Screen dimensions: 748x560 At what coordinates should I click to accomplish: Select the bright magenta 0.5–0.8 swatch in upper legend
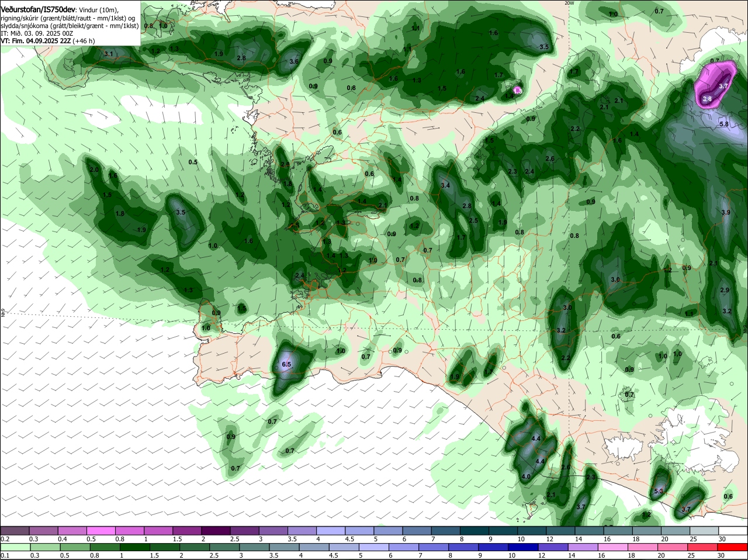pyautogui.click(x=101, y=530)
